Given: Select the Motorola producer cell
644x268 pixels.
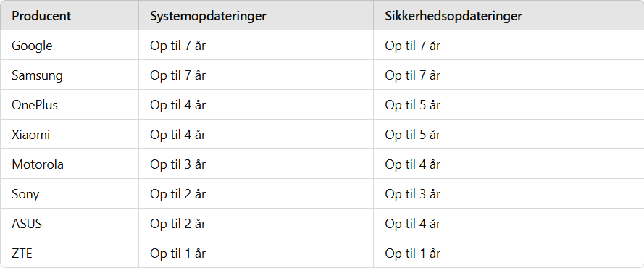Looking at the screenshot, I should point(70,164).
